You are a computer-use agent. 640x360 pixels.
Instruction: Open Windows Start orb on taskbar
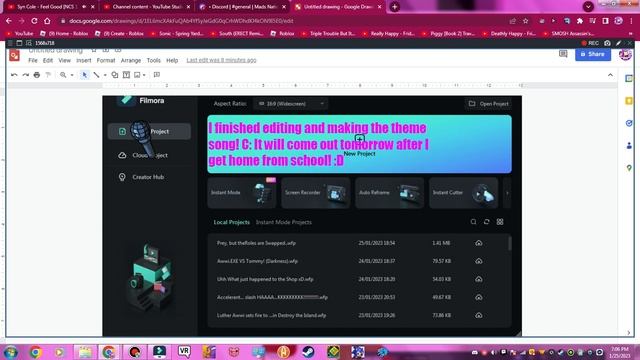coord(11,352)
